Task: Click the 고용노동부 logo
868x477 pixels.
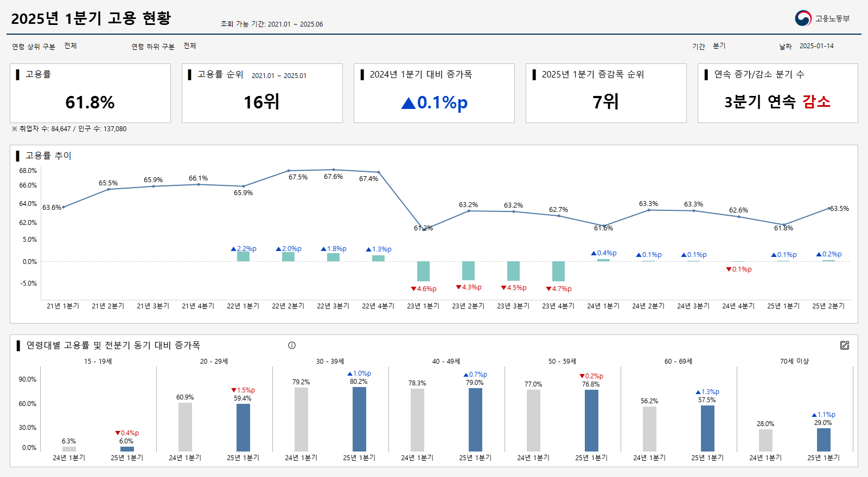Action: point(822,18)
